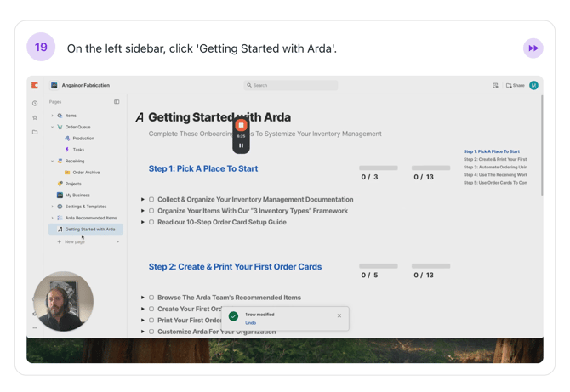Click the Share button

tap(516, 85)
